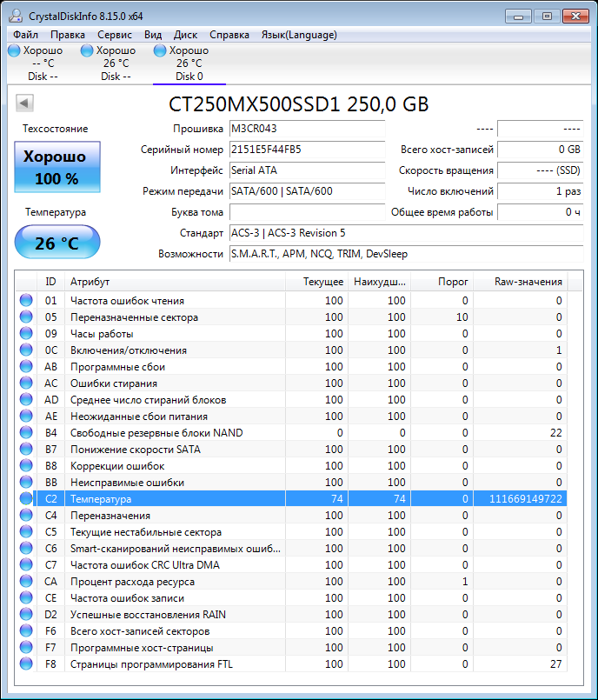Click the serial number field 2151E5F44FB5

click(307, 150)
